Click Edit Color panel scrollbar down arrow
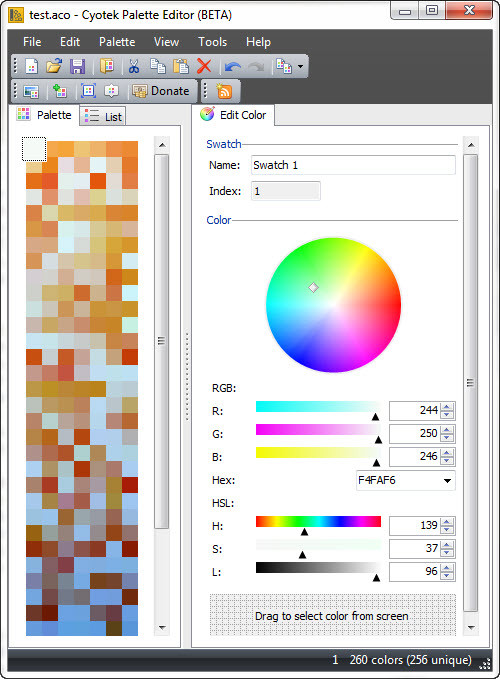This screenshot has height=679, width=500. 471,627
